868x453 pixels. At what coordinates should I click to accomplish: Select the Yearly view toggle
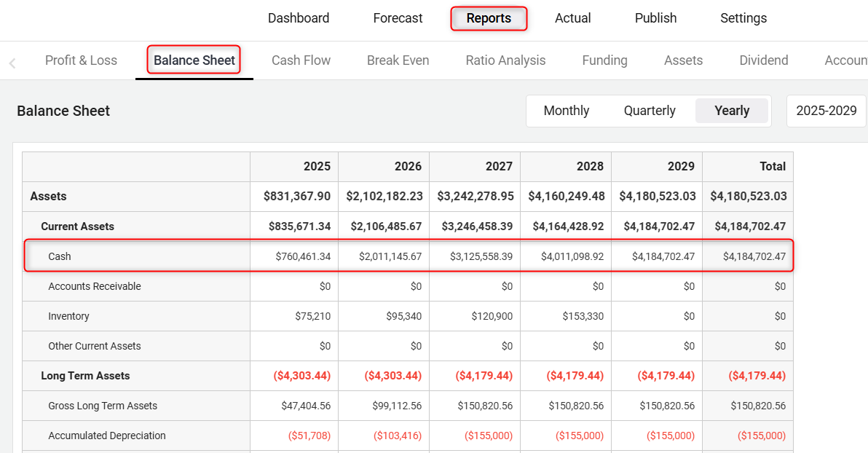(732, 111)
